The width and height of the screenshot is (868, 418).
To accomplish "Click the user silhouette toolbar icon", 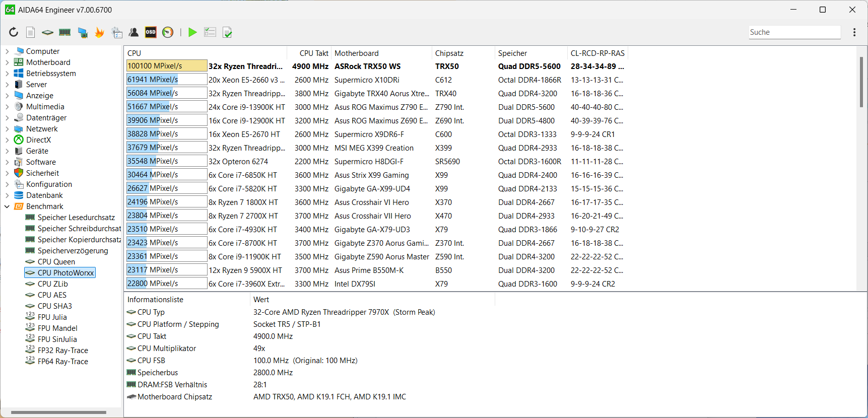I will (x=133, y=32).
